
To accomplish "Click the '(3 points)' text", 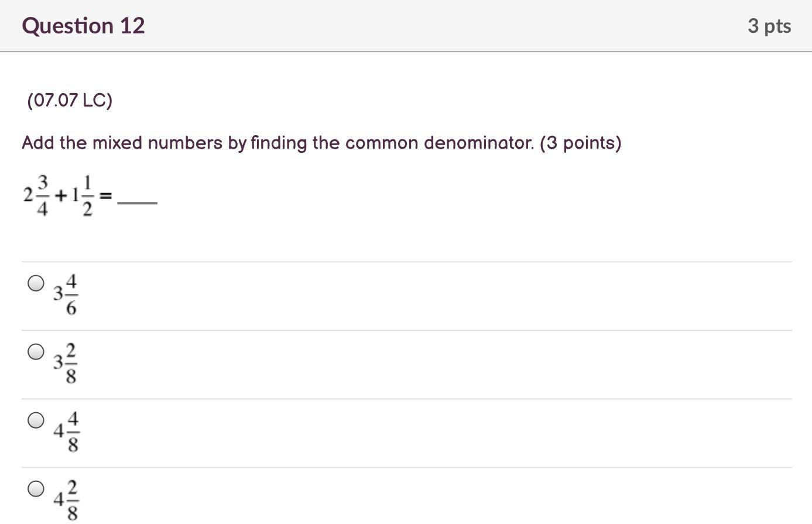I will pos(580,143).
